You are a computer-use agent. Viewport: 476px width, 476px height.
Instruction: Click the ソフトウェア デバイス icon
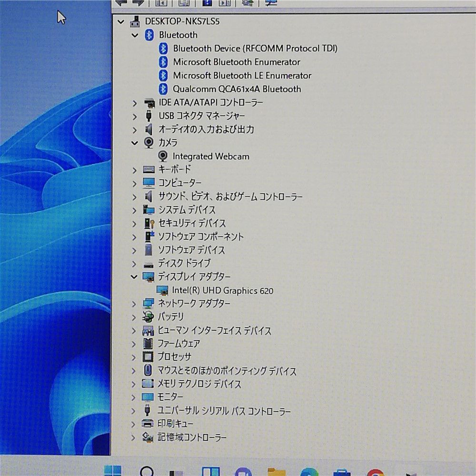pyautogui.click(x=149, y=250)
